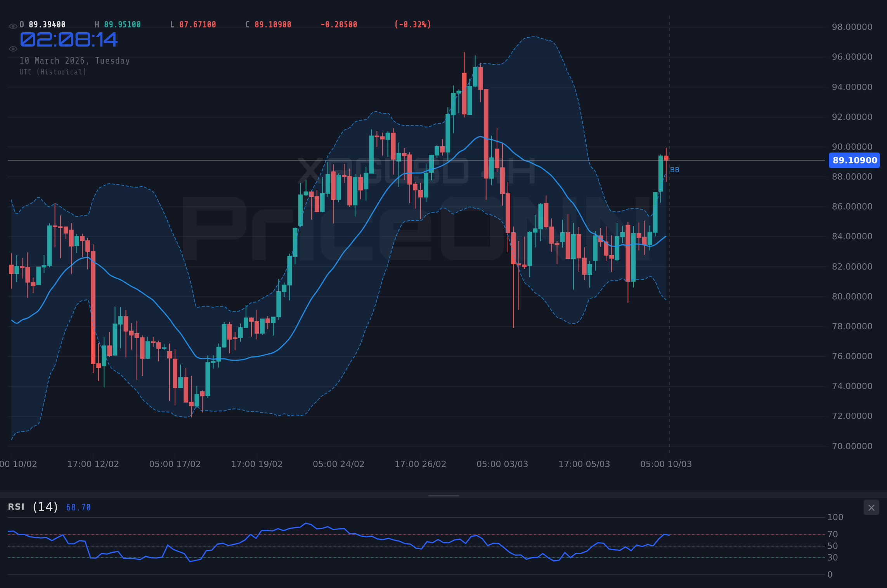Click the RSI axis label 70
Image resolution: width=887 pixels, height=588 pixels.
point(833,534)
